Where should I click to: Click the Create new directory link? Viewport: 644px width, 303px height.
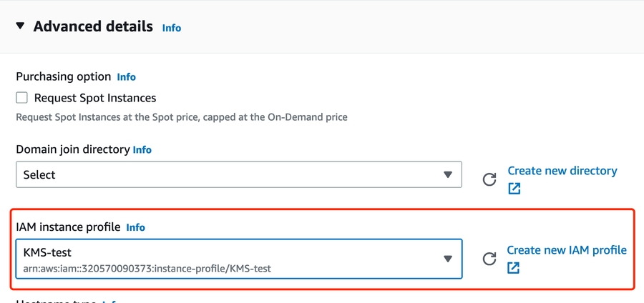click(x=562, y=172)
